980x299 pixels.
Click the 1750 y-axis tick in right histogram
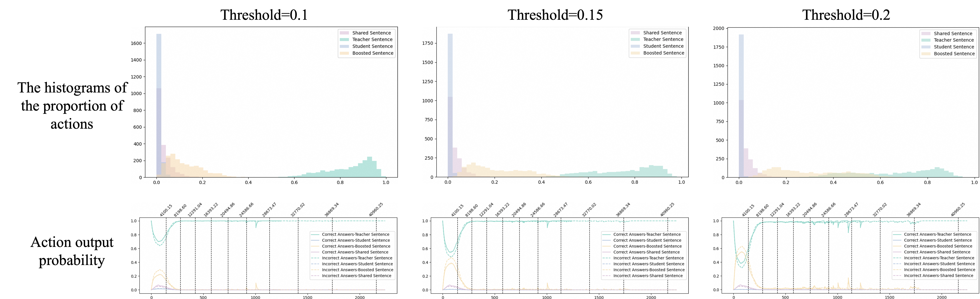click(719, 47)
